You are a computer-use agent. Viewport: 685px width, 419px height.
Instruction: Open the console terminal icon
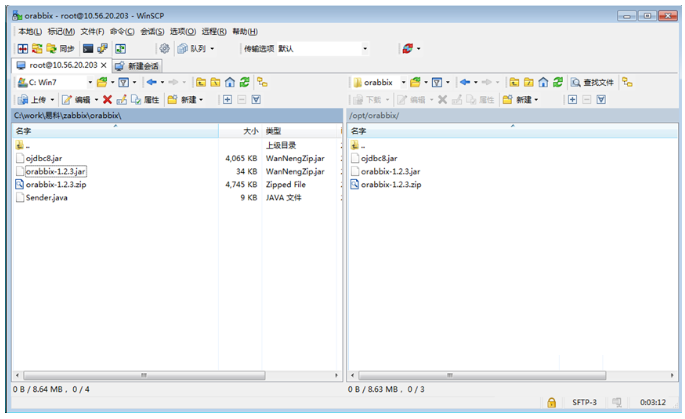[x=88, y=48]
